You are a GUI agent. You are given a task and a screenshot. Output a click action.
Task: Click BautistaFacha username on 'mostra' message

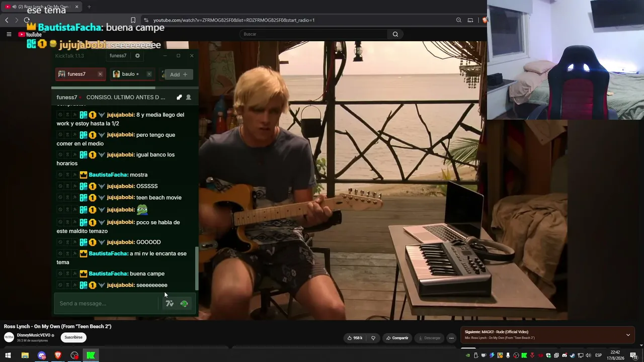tap(109, 175)
